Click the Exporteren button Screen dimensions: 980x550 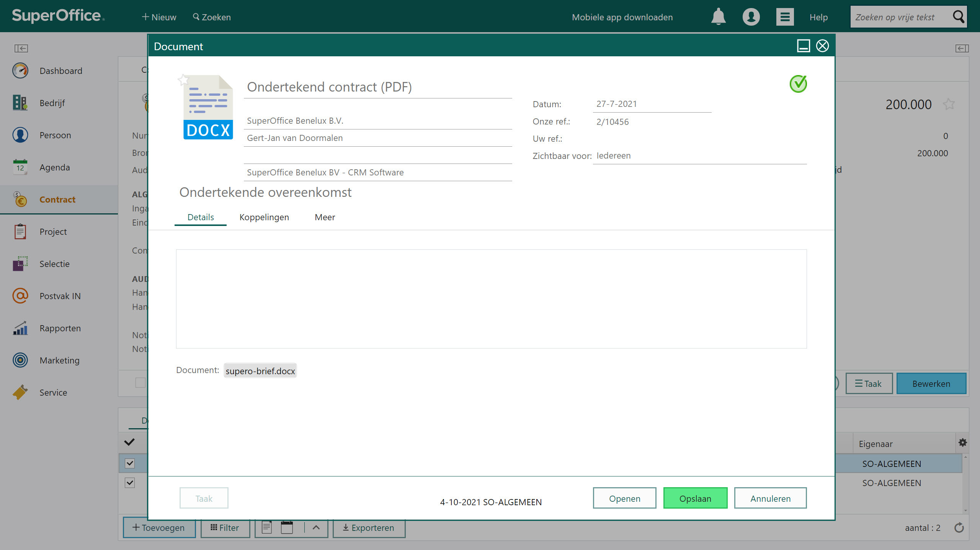pos(369,528)
